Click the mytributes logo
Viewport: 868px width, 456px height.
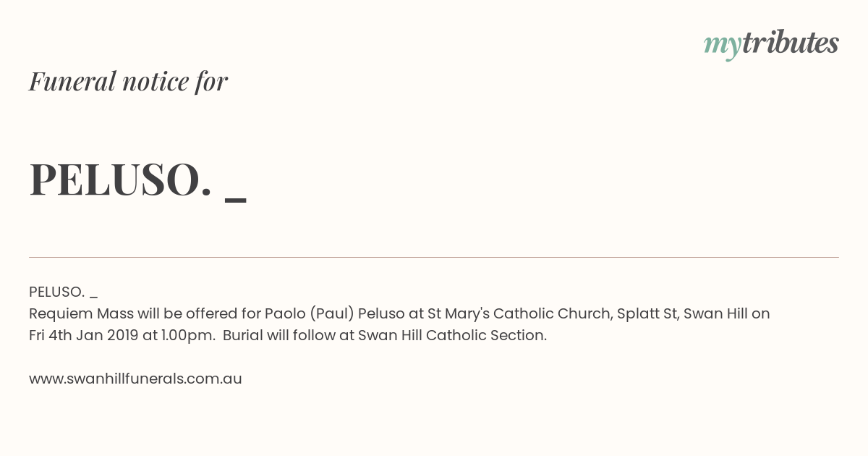pyautogui.click(x=771, y=44)
